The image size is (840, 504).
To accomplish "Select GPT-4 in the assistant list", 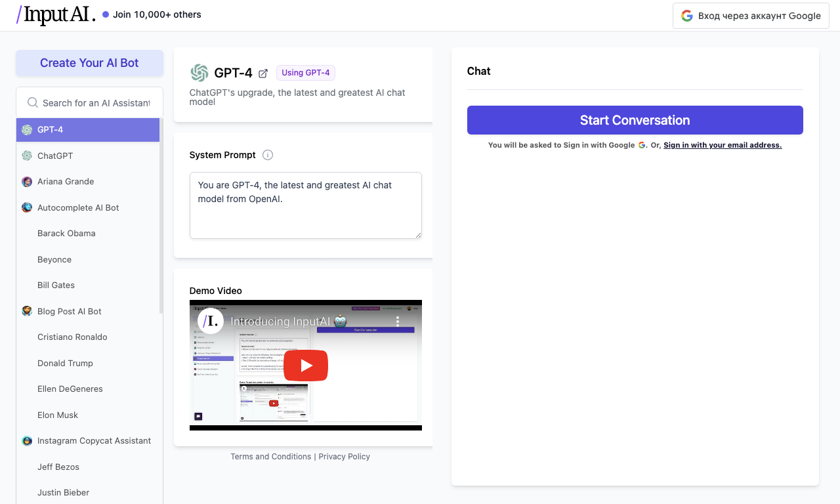I will click(88, 130).
